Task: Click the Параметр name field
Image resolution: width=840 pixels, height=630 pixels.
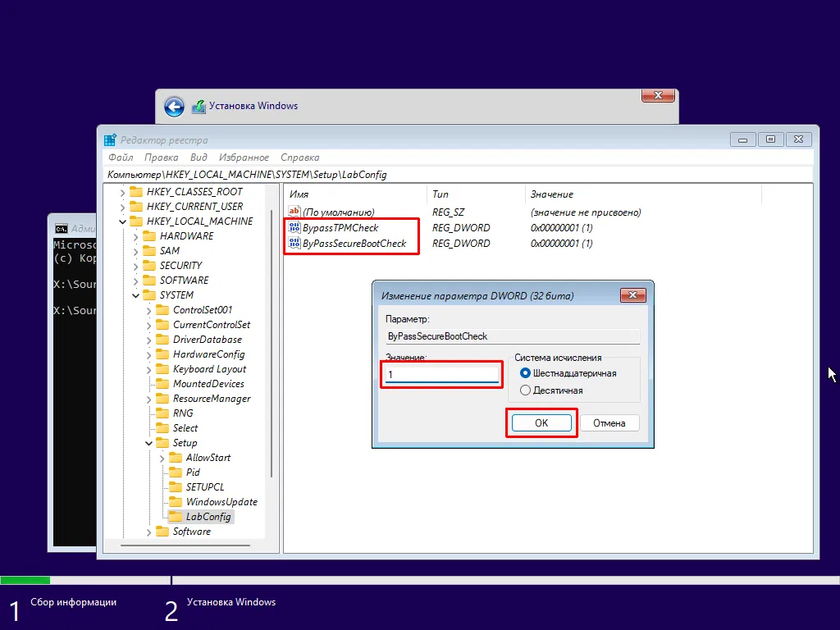Action: coord(513,336)
